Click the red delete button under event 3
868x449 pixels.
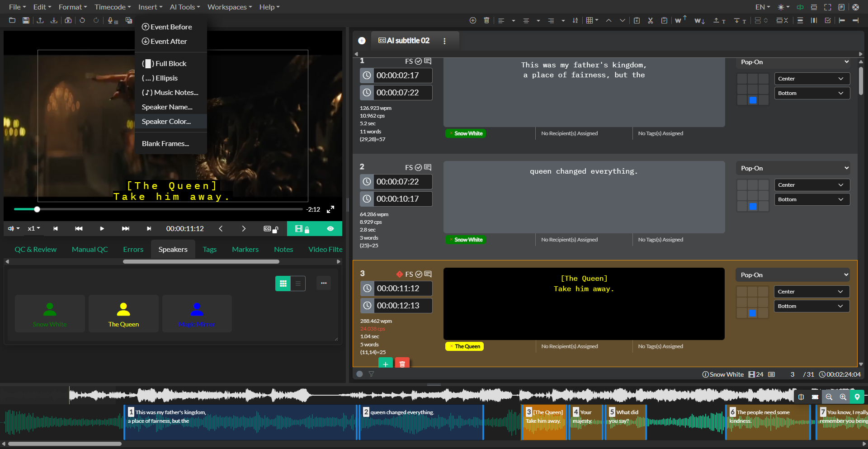(402, 364)
